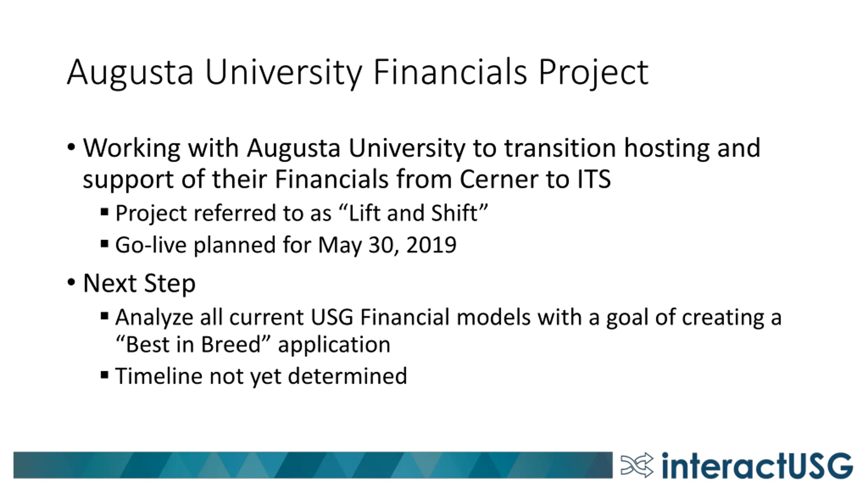Select the "Go-live planned for May 30, 2019" line
Screen dimensions: 868x488
[285, 245]
